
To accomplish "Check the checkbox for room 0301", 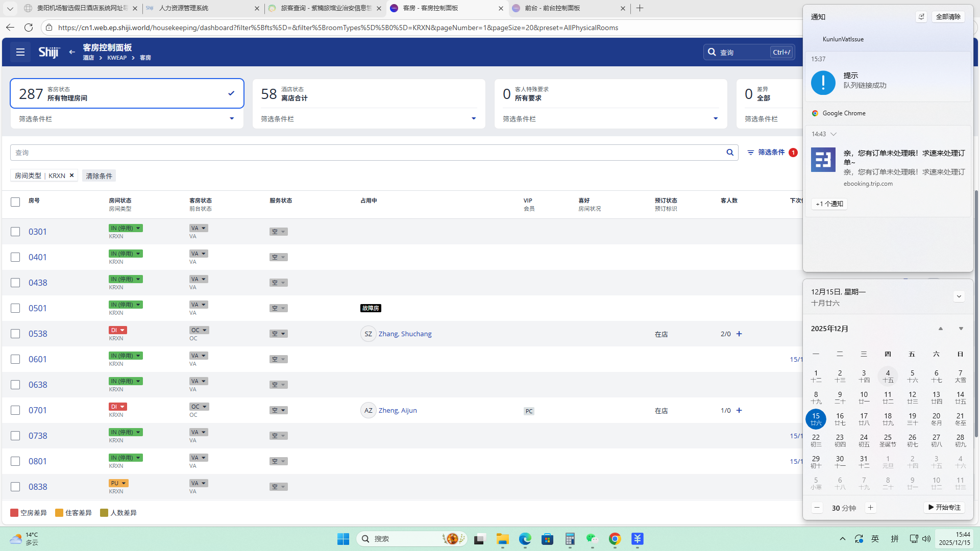I will pos(15,232).
